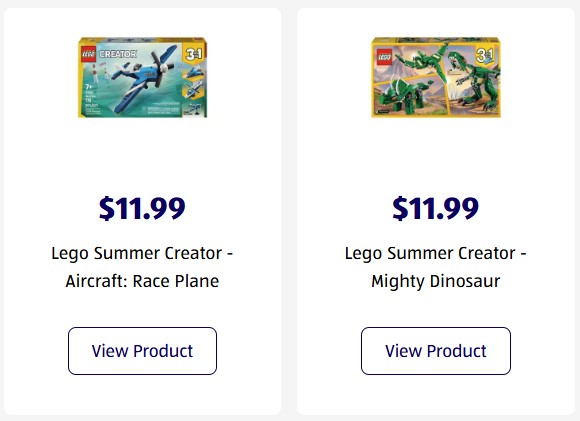Click the LEGO logo on the plane box
Image resolution: width=580 pixels, height=421 pixels.
(89, 54)
